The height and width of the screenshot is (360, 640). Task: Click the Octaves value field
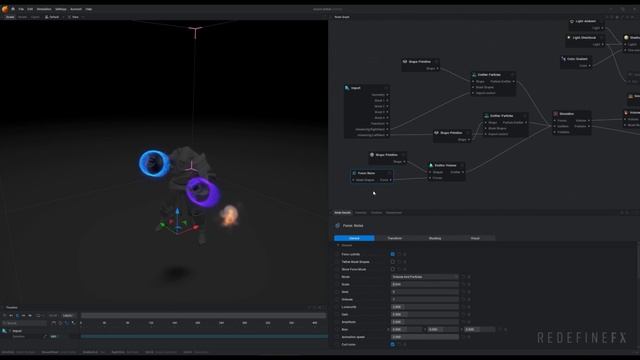click(x=424, y=299)
